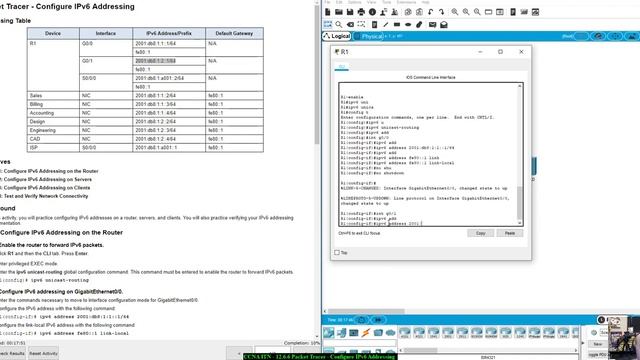This screenshot has width=640, height=360.
Task: Click inside the IOS CLI terminal area
Action: click(x=428, y=154)
